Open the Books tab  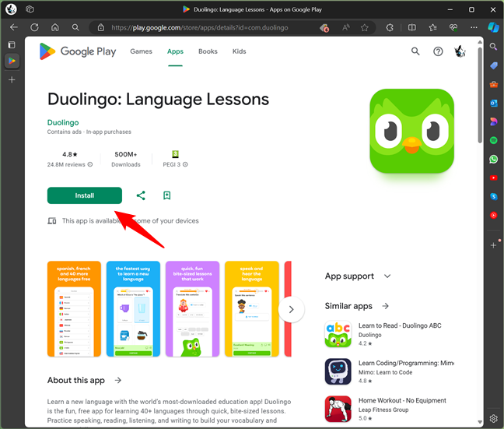(x=208, y=51)
